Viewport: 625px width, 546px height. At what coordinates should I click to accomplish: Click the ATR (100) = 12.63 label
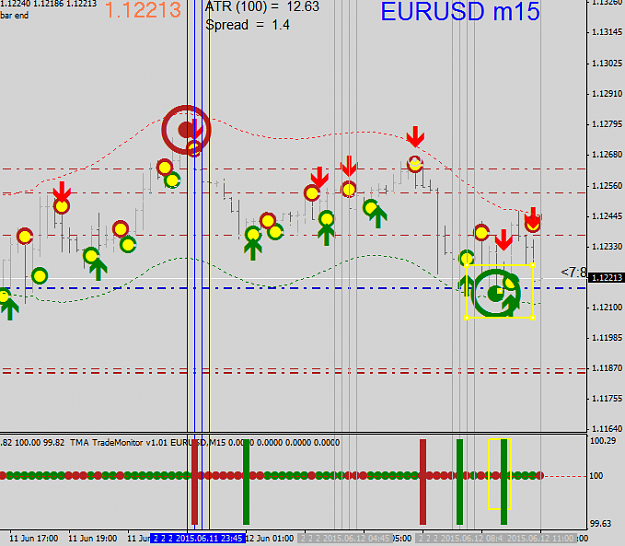[x=262, y=7]
